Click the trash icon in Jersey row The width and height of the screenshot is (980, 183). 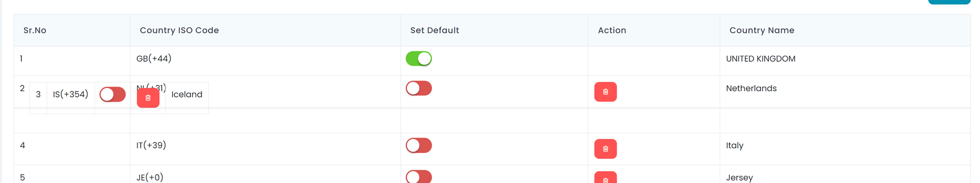coord(605,178)
